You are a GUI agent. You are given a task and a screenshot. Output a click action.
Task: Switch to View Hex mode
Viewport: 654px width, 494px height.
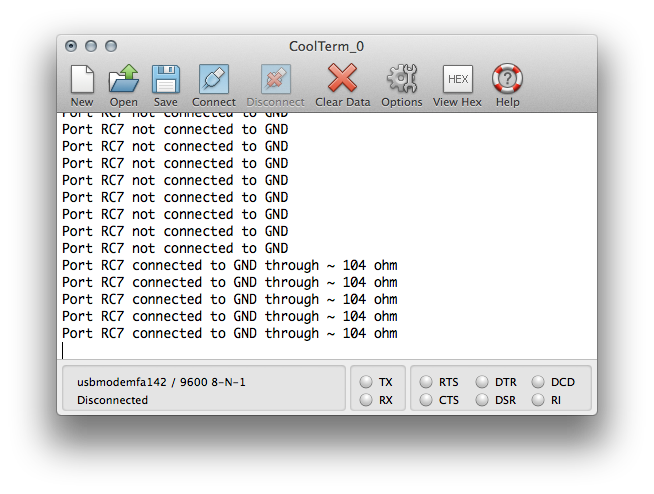pyautogui.click(x=458, y=79)
